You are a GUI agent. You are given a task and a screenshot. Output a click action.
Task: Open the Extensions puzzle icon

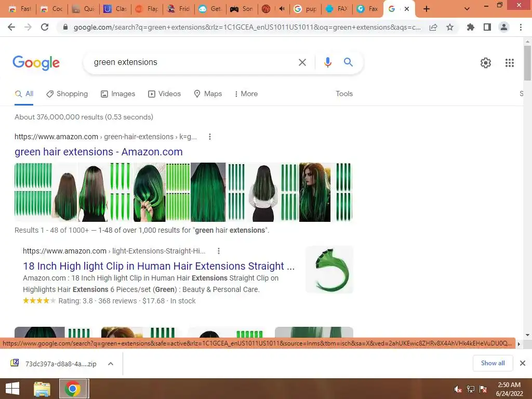[470, 27]
